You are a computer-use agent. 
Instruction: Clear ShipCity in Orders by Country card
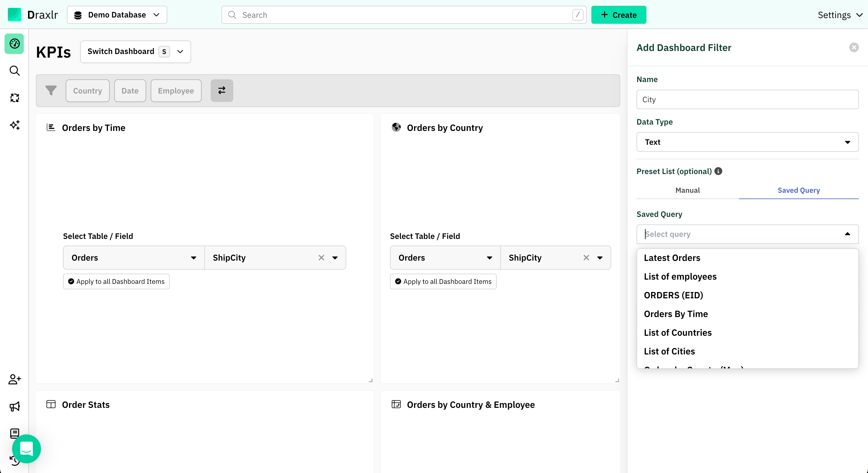586,258
